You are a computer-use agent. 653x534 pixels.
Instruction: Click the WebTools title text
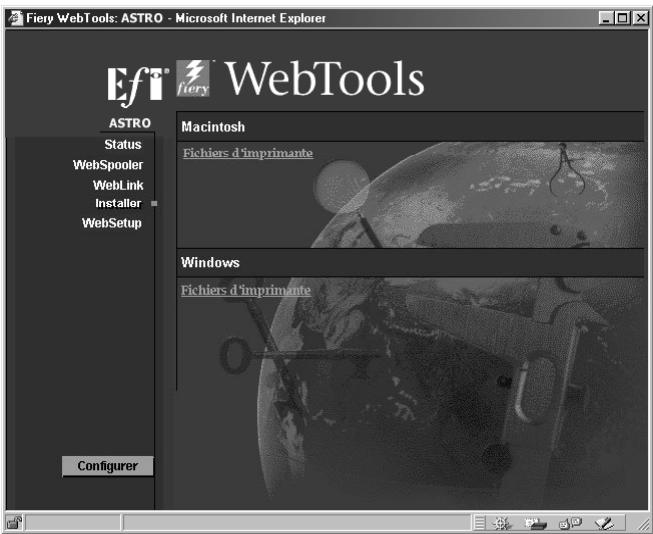324,78
